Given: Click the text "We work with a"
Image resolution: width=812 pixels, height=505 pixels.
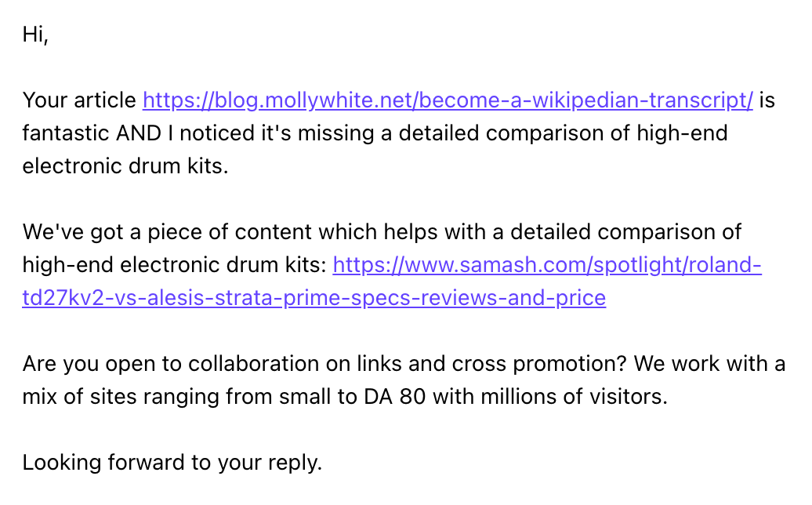Looking at the screenshot, I should (709, 365).
